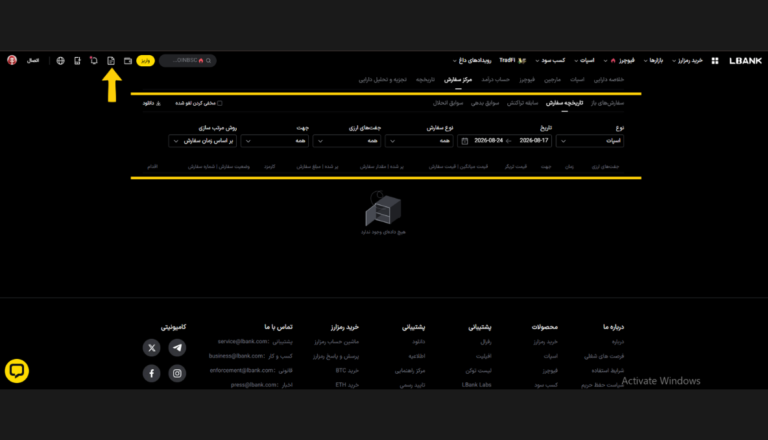768x440 pixels.
Task: Click the LBANK logo
Action: (x=745, y=61)
